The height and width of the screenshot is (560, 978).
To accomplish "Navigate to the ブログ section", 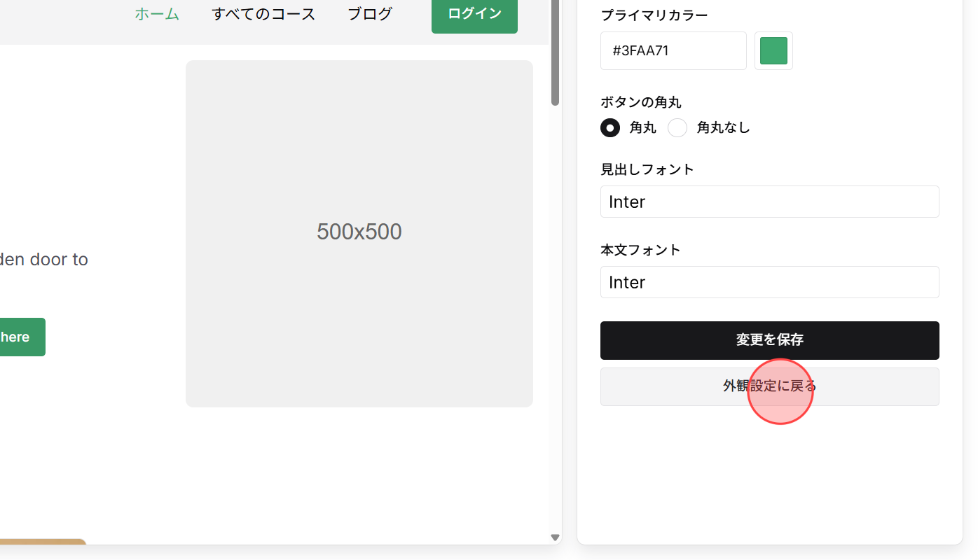I will click(369, 14).
